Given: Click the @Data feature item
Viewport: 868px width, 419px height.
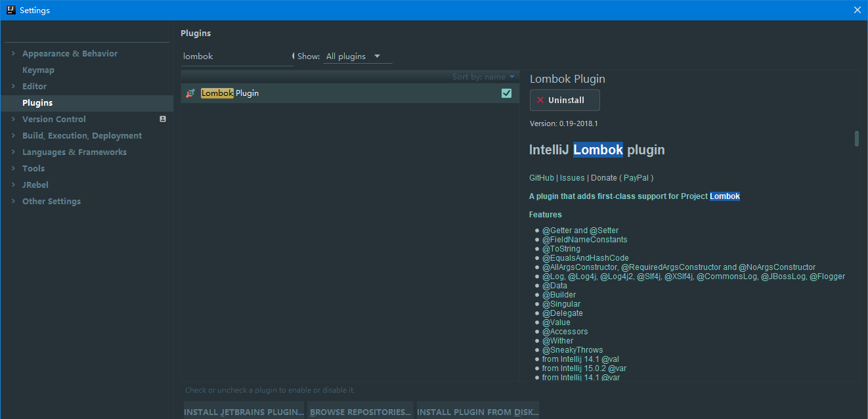Looking at the screenshot, I should (555, 286).
